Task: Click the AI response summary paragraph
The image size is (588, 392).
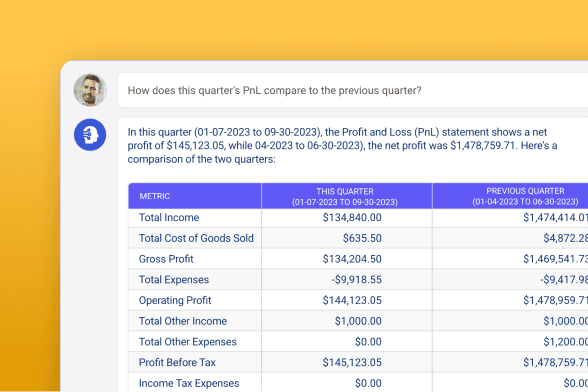Action: pyautogui.click(x=342, y=146)
